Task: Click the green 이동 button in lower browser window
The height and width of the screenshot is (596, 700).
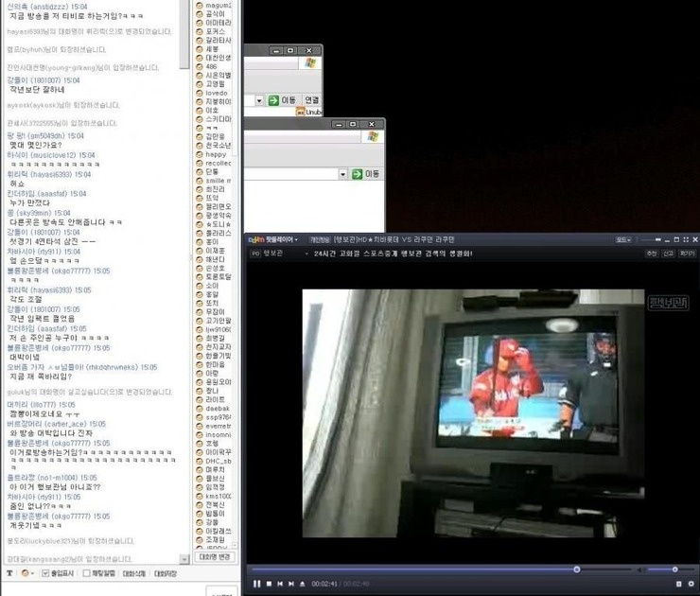Action: (x=366, y=174)
